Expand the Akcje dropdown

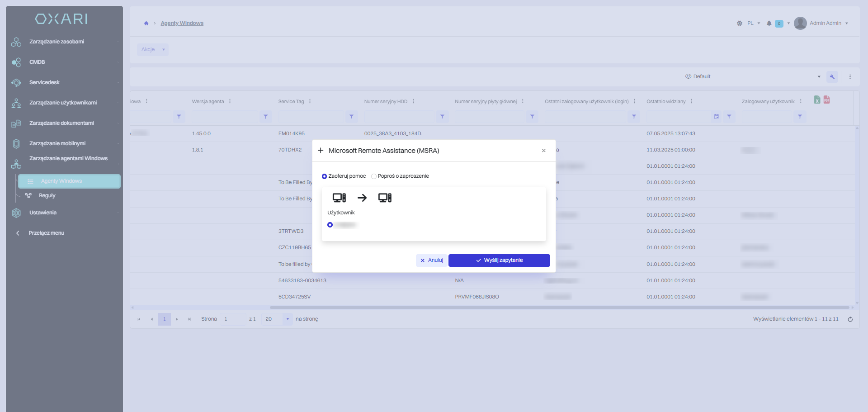(153, 49)
